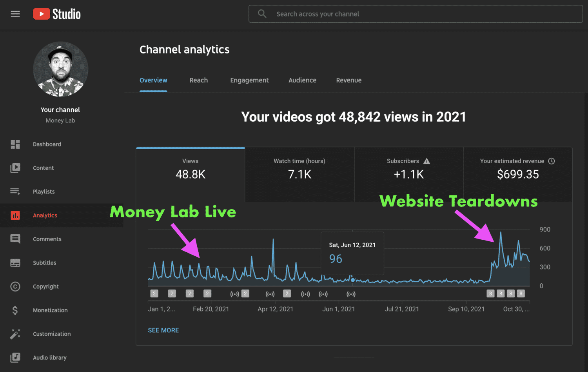
Task: Switch to the Reach tab
Action: point(199,80)
